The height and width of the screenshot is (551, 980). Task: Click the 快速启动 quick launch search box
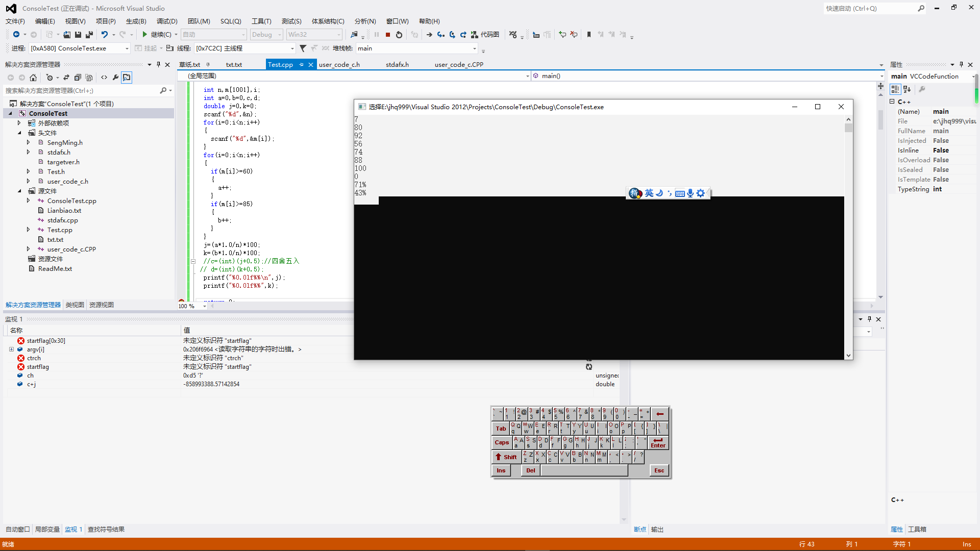pos(874,8)
